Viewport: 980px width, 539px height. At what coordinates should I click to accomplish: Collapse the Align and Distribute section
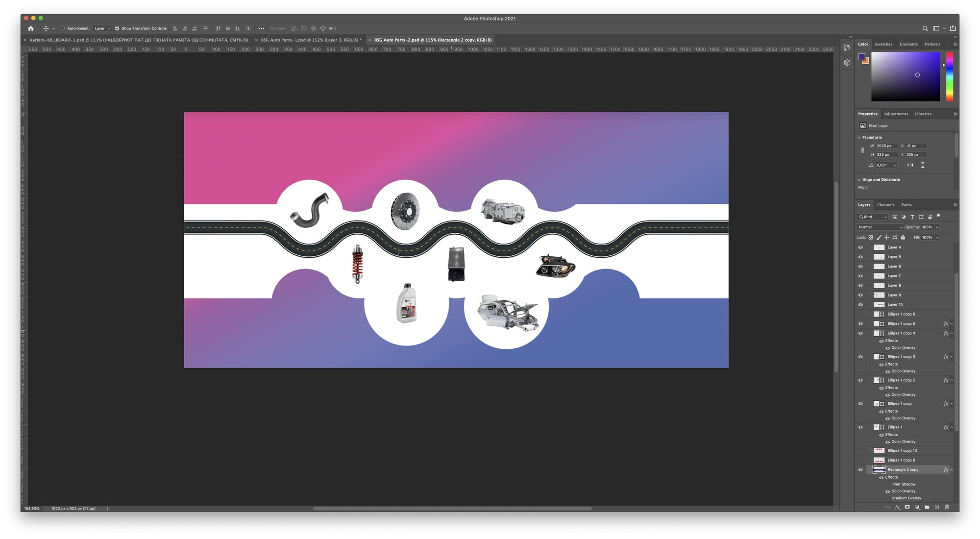click(x=859, y=180)
